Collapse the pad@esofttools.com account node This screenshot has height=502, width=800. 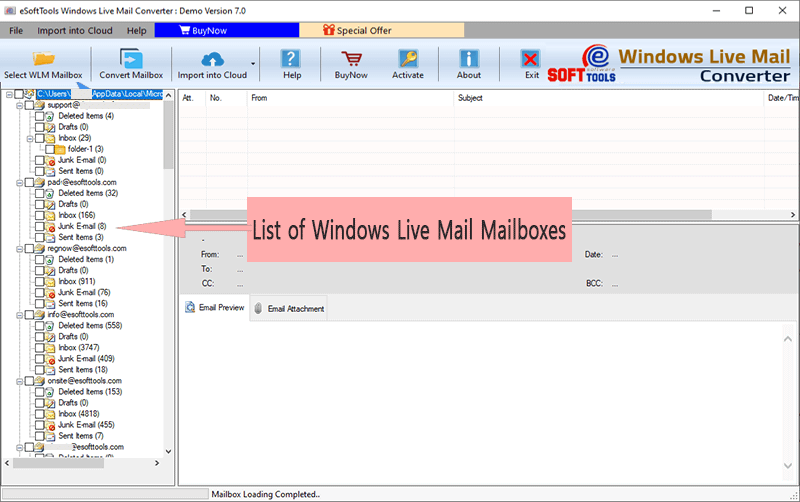pos(19,183)
